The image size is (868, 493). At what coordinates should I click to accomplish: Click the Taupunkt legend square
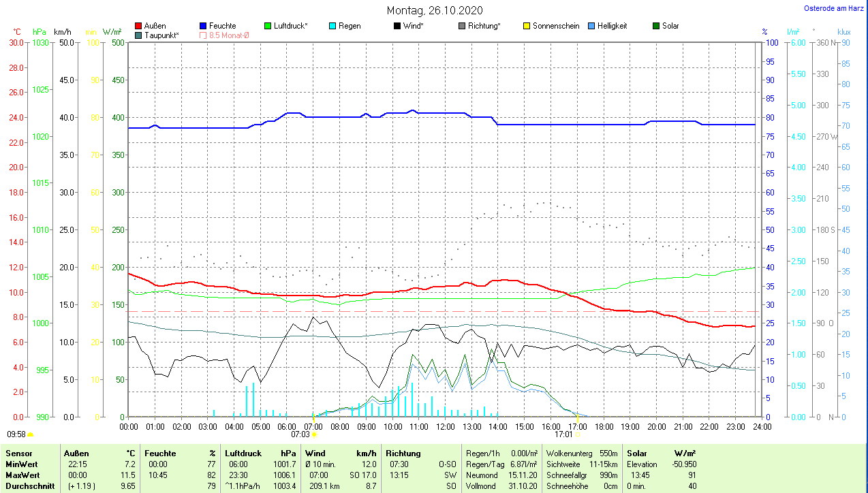(139, 35)
